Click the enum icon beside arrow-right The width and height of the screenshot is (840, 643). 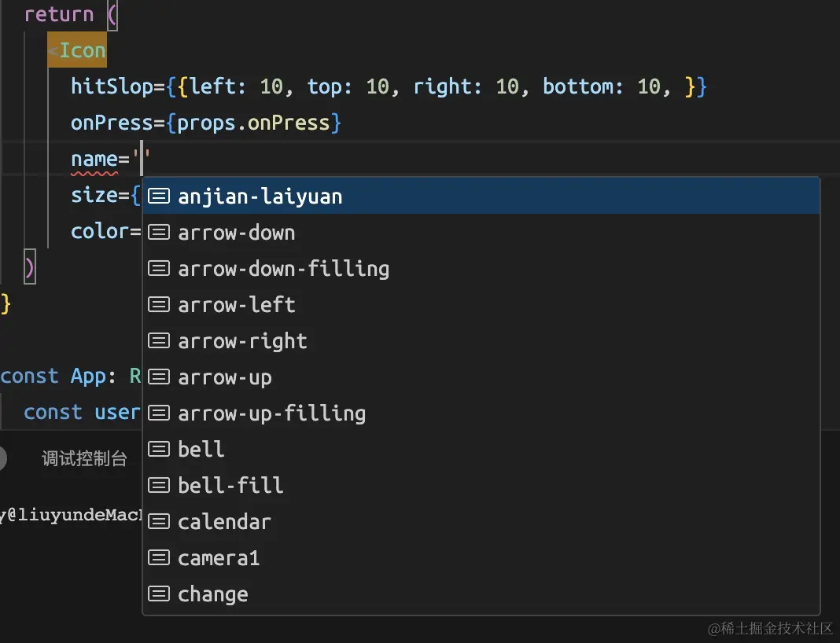click(159, 341)
